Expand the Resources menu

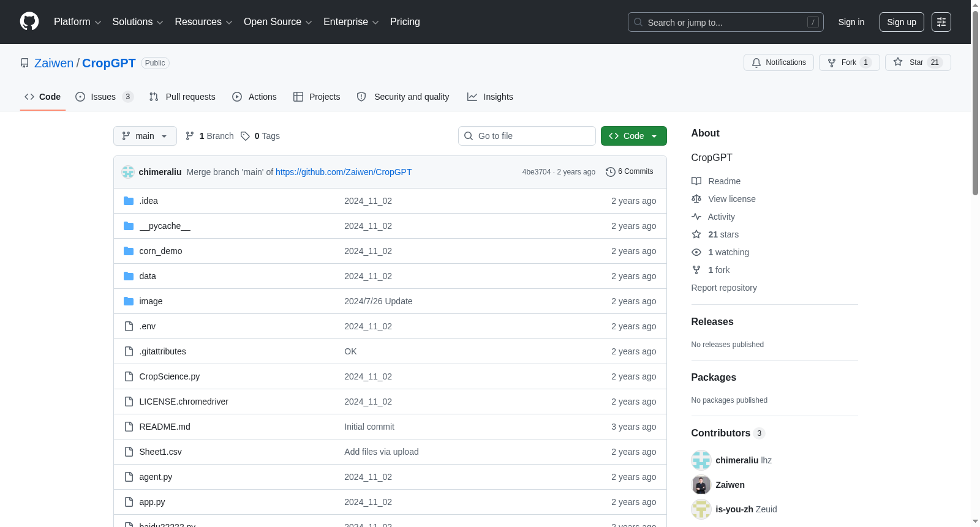203,22
